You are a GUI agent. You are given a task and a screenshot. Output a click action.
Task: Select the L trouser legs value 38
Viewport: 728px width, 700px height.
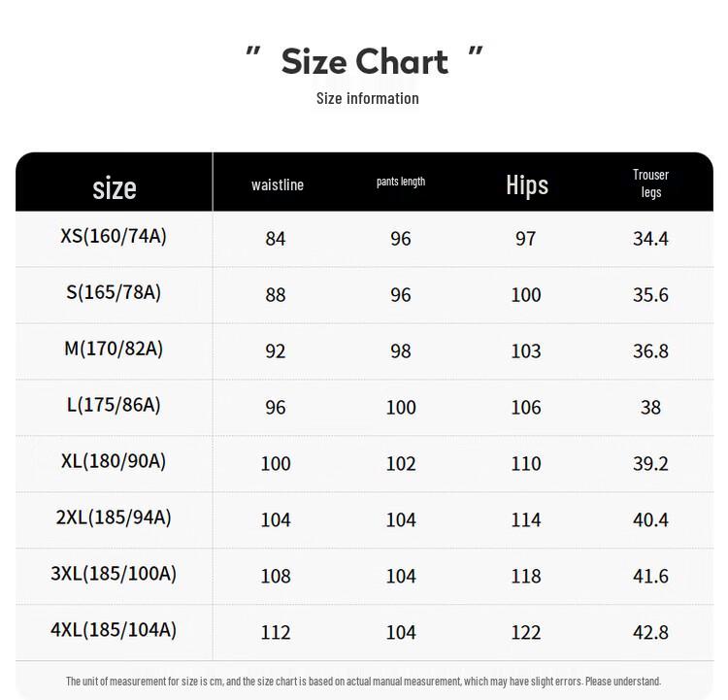point(650,408)
